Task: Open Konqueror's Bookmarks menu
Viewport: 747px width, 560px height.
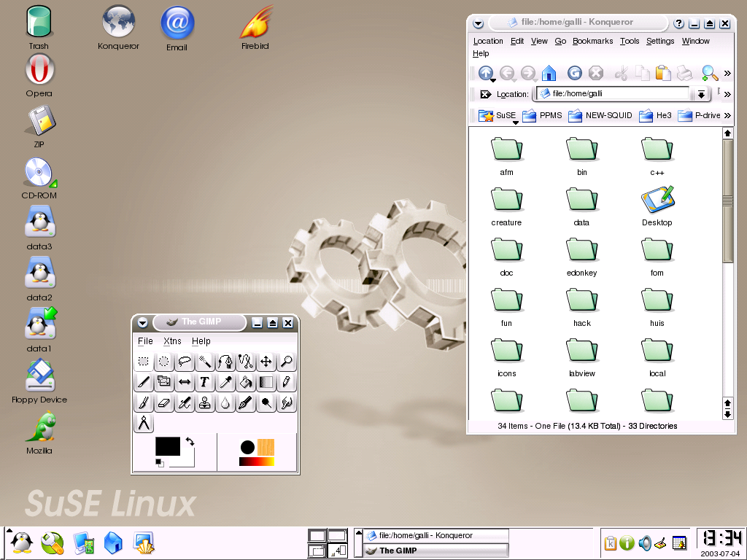Action: [x=592, y=41]
